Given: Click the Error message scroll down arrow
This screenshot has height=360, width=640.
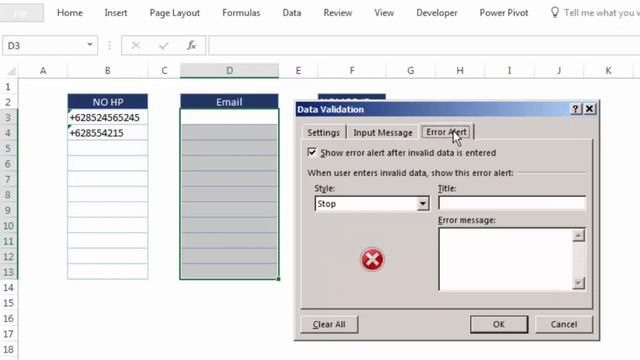Looking at the screenshot, I should pos(578,282).
